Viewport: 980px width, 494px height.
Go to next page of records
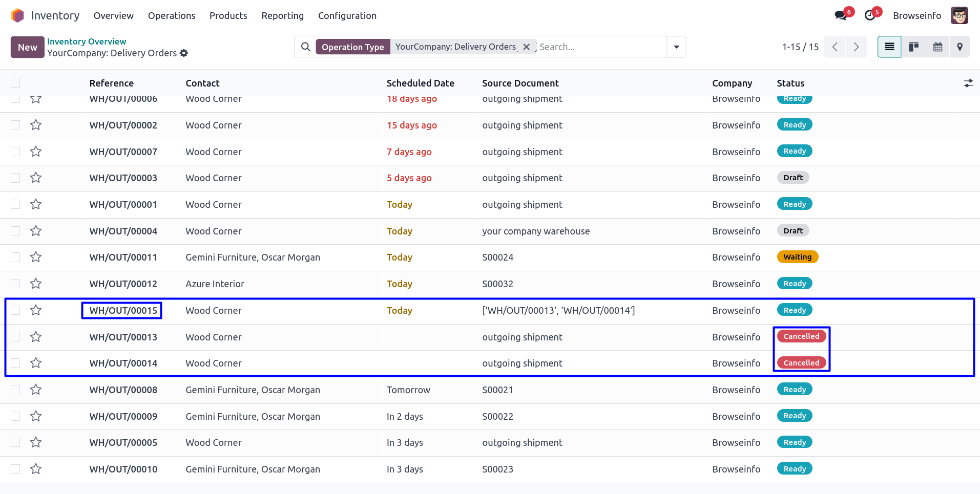click(856, 47)
